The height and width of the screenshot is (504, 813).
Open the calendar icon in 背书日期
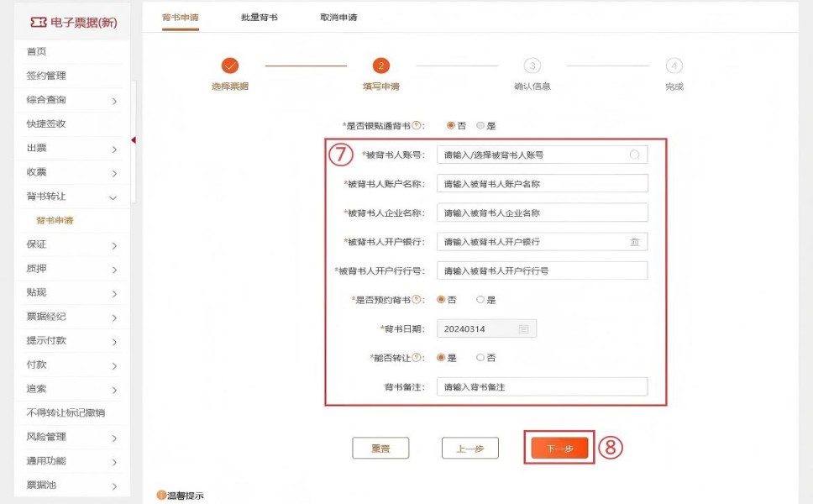(x=523, y=328)
